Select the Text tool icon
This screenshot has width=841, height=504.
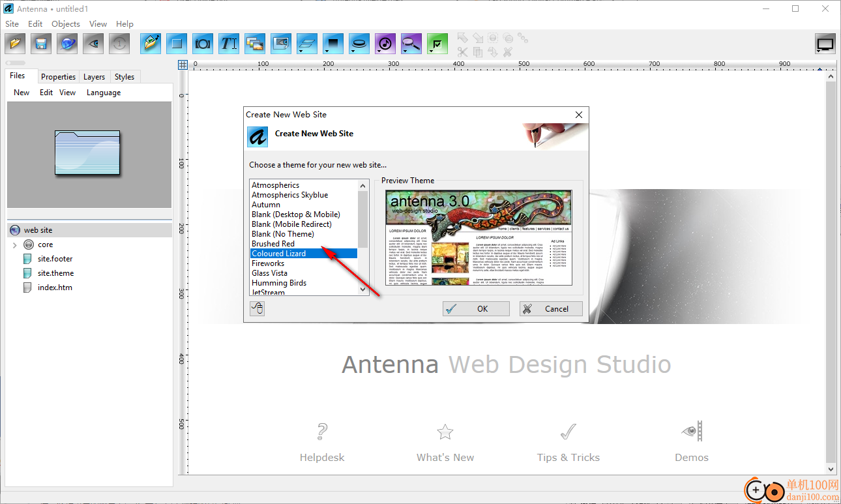coord(229,44)
